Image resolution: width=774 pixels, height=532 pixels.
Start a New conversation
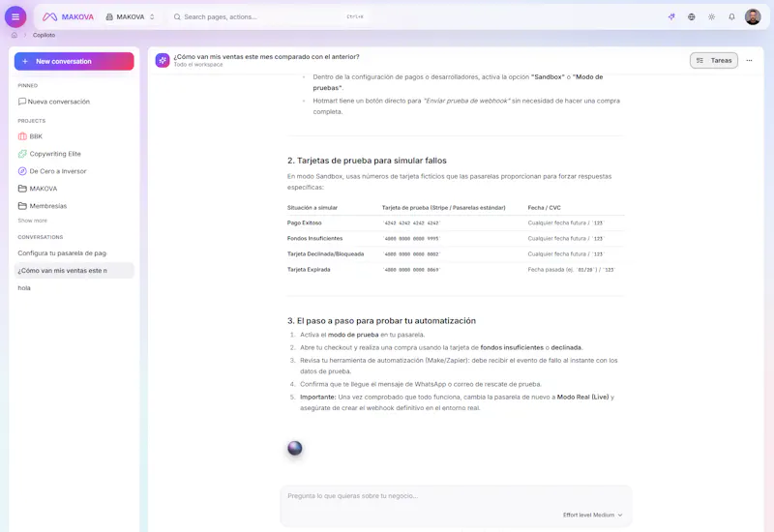74,61
